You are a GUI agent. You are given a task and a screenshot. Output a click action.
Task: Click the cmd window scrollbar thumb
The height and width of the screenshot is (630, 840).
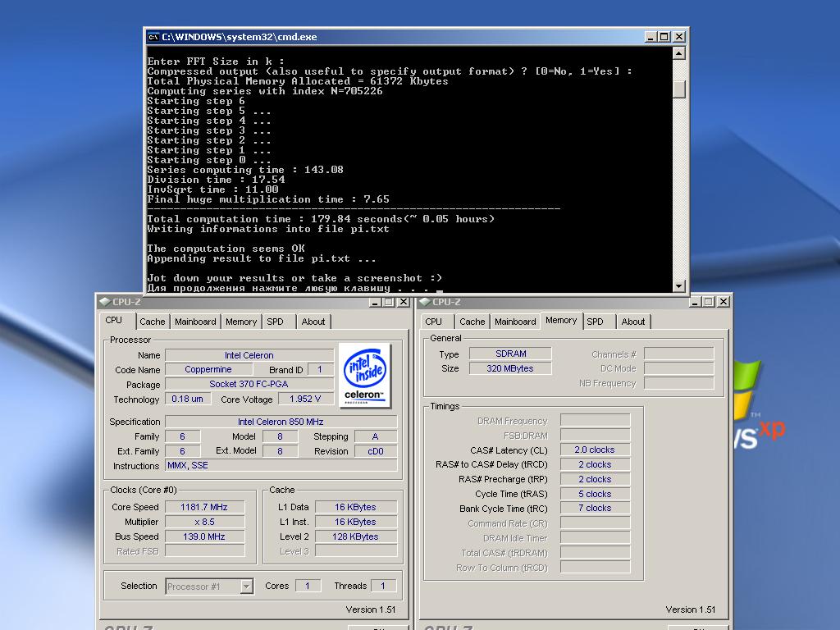click(x=678, y=89)
